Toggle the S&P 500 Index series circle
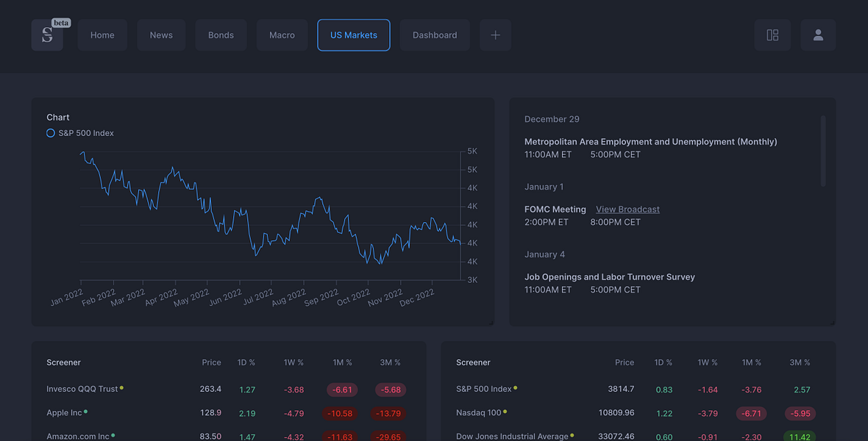The image size is (868, 441). (x=50, y=133)
